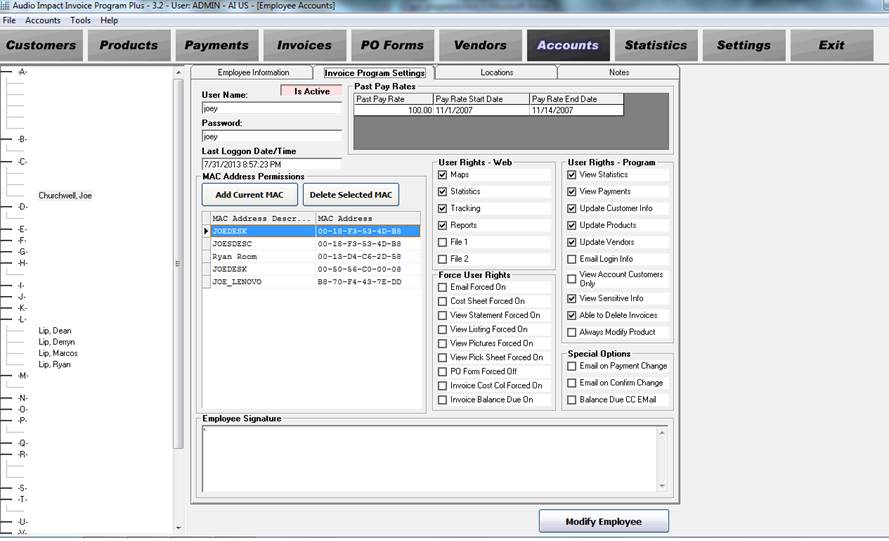Select Lip, Ryan in employee list
889x541 pixels.
[x=55, y=365]
